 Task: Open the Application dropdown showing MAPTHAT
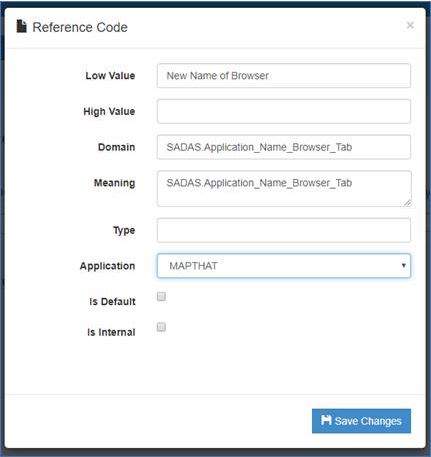point(284,266)
